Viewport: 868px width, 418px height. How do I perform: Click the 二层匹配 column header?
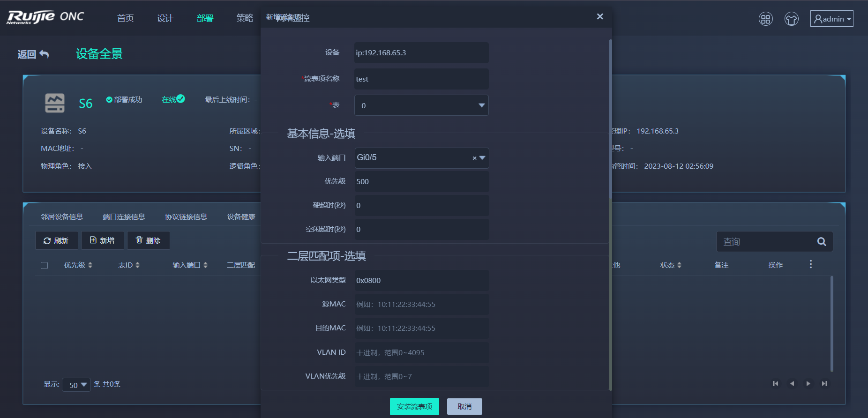click(241, 265)
